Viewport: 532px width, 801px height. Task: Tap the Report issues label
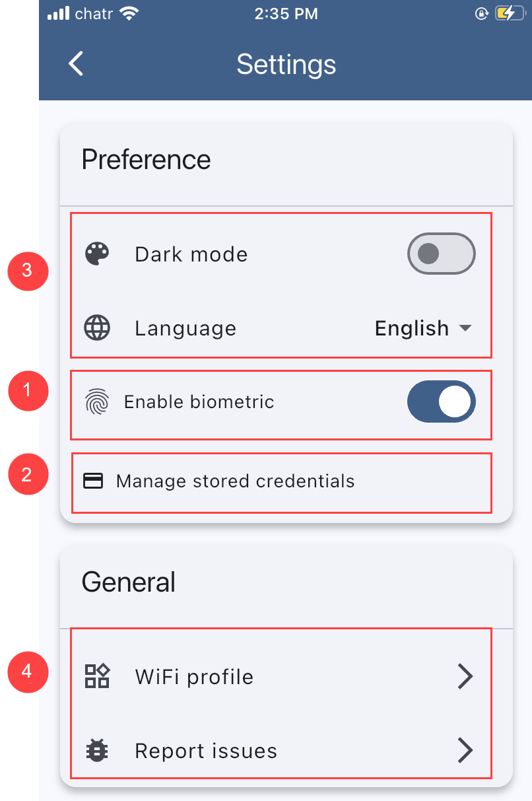point(206,751)
